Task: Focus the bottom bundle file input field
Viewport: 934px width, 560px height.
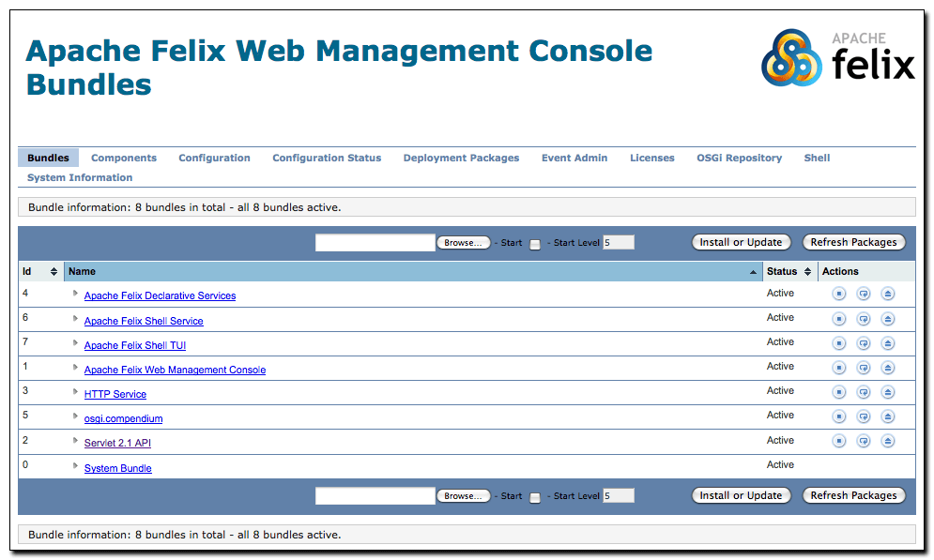Action: pos(375,496)
